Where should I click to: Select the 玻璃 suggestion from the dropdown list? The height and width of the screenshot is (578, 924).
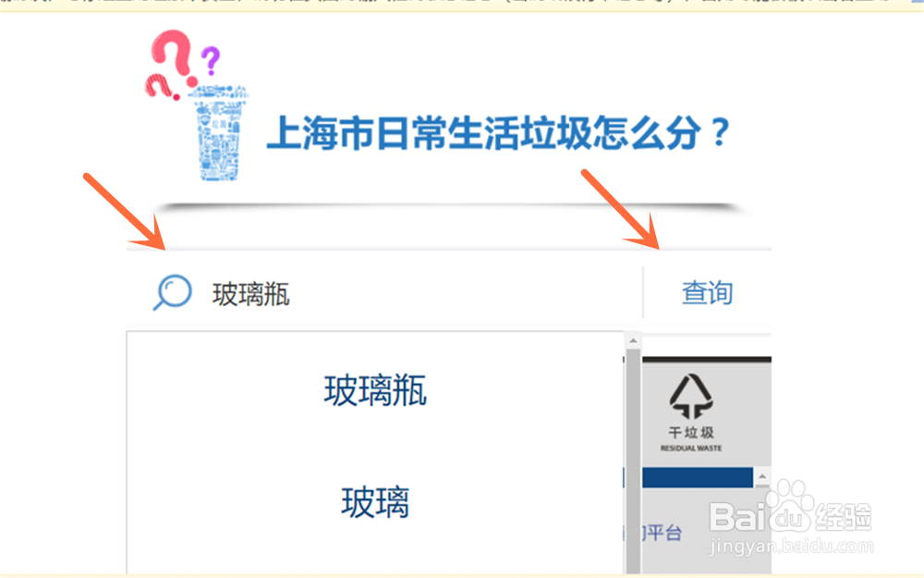coord(375,502)
